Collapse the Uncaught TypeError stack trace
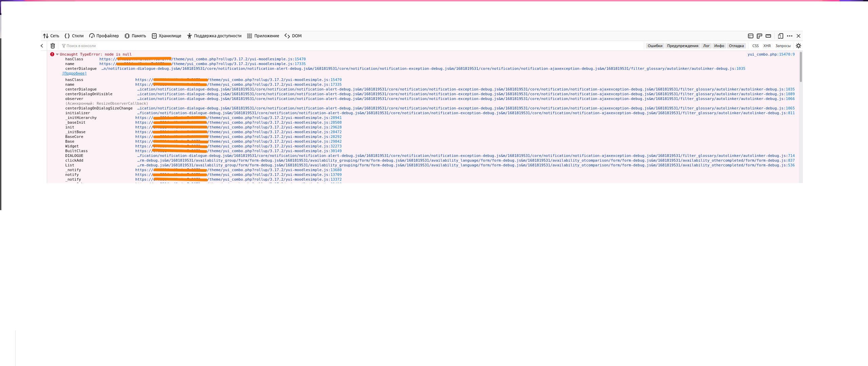868x366 pixels. click(57, 54)
